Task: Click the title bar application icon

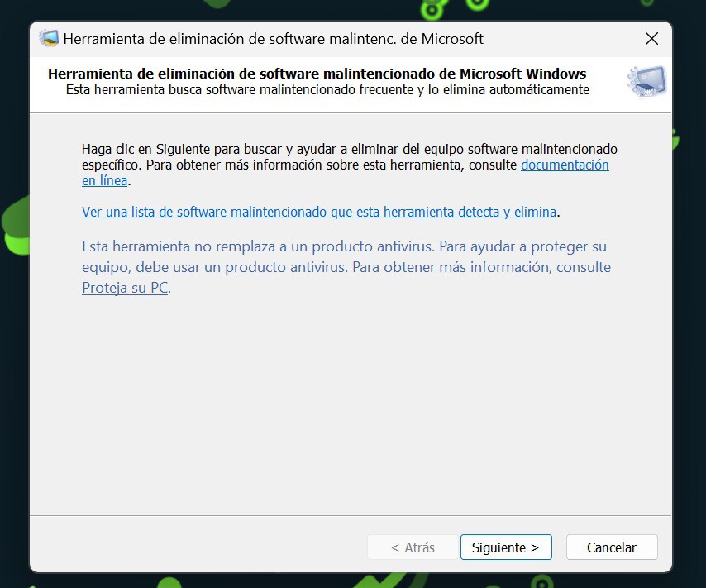Action: click(49, 39)
